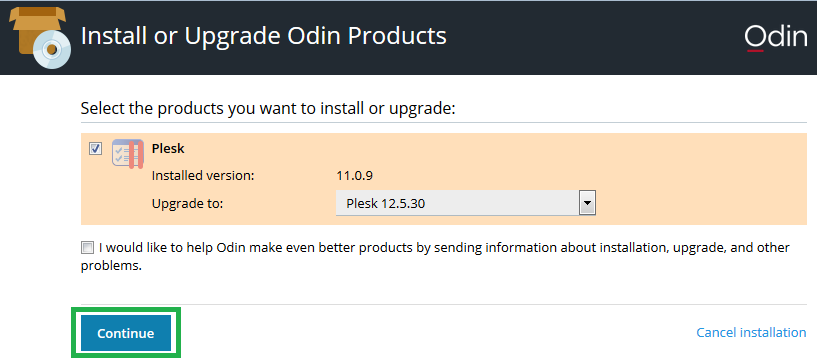Screen dimensions: 817x361
Task: Open the Upgrade to dropdown arrow
Action: point(587,203)
